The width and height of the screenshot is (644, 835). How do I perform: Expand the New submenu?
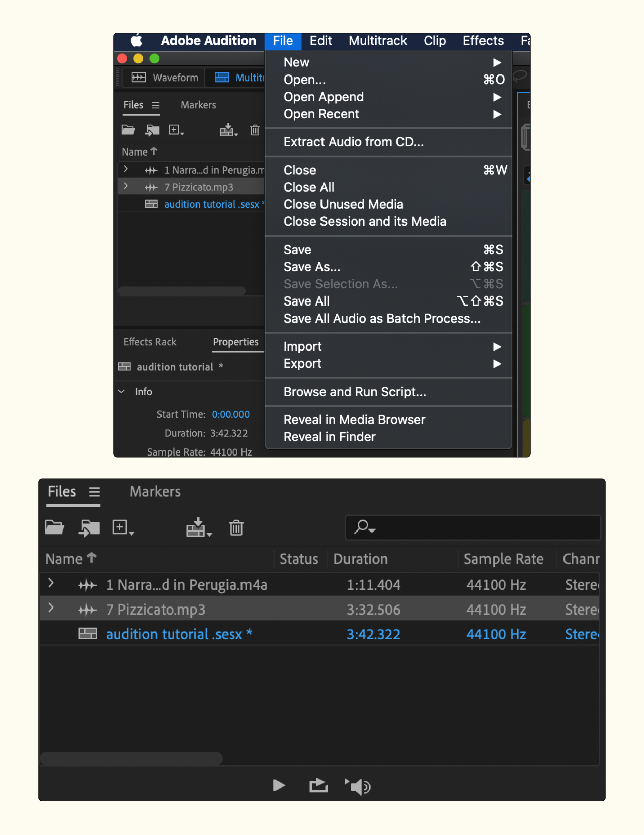coord(388,62)
